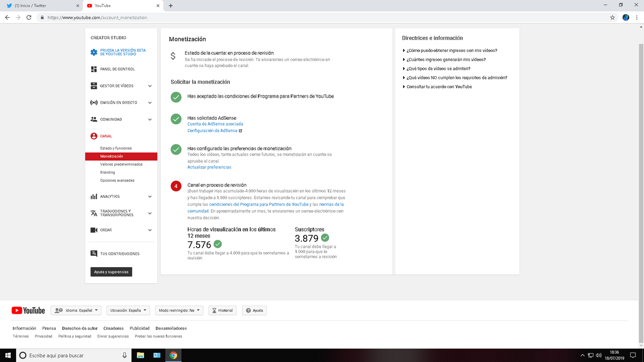Click the hourglass icon on Historial button
Image resolution: width=644 pixels, height=362 pixels.
click(x=214, y=311)
